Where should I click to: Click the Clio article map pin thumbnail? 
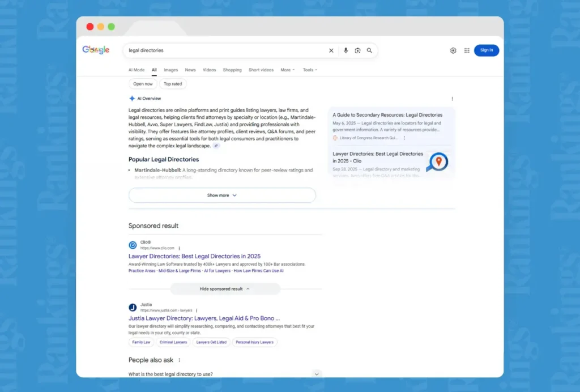(x=438, y=162)
